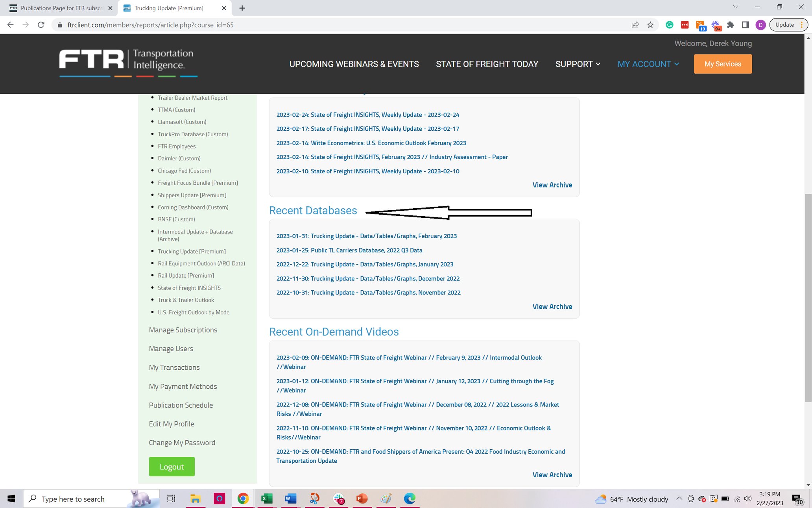This screenshot has height=508, width=812.
Task: Open Word from the taskbar
Action: (290, 499)
